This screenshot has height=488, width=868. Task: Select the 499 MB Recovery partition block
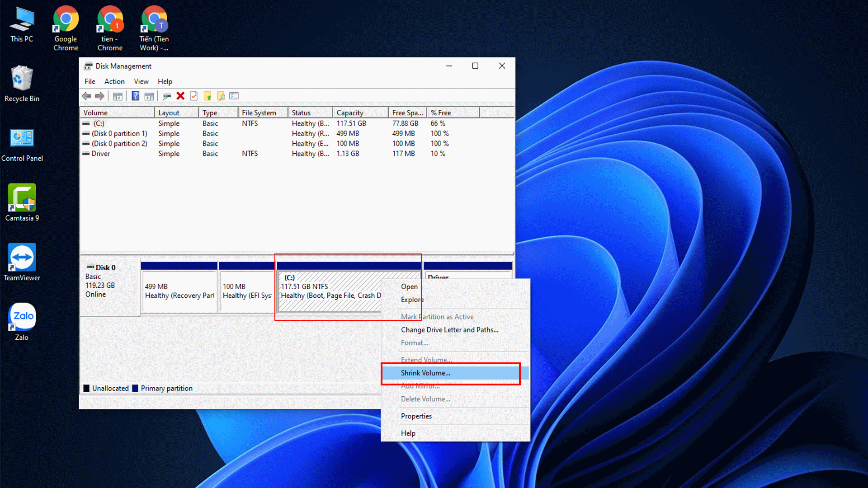[179, 291]
